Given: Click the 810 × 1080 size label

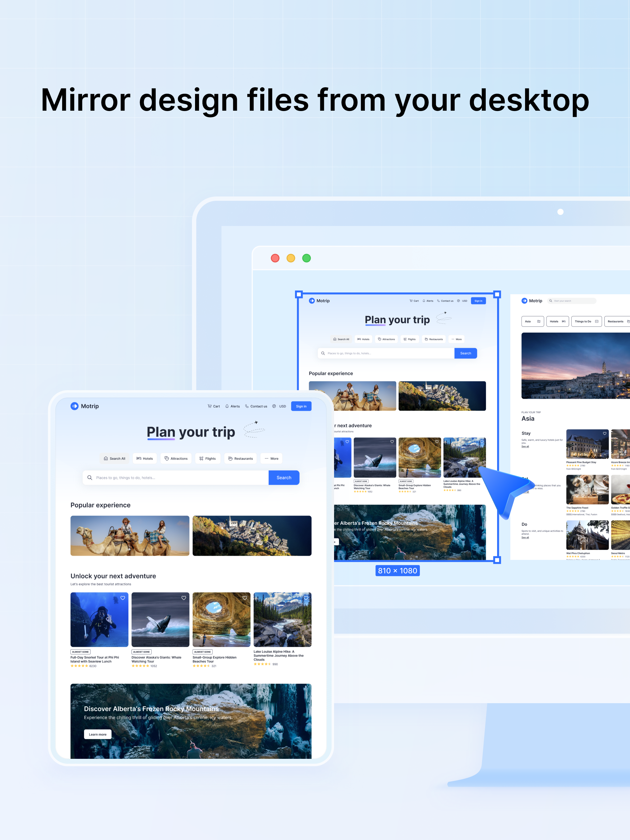Looking at the screenshot, I should (397, 570).
